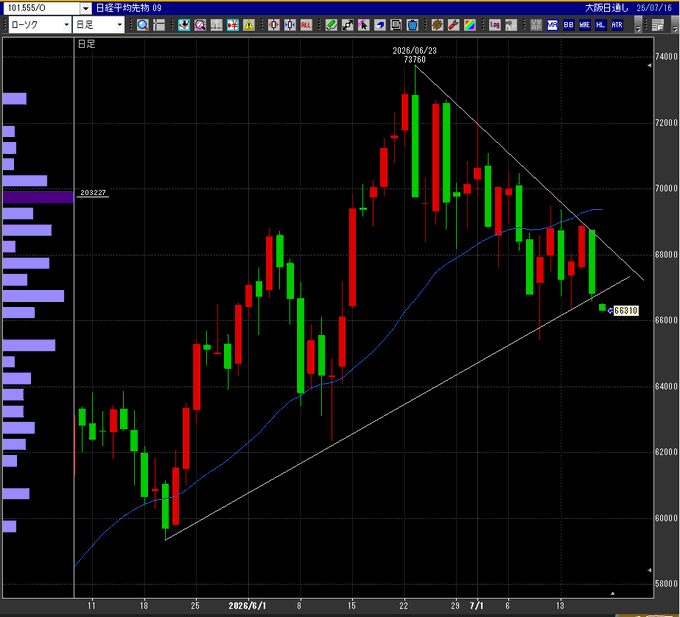Click the yellow warning triangle icon
Image resolution: width=680 pixels, height=617 pixels.
(x=249, y=25)
